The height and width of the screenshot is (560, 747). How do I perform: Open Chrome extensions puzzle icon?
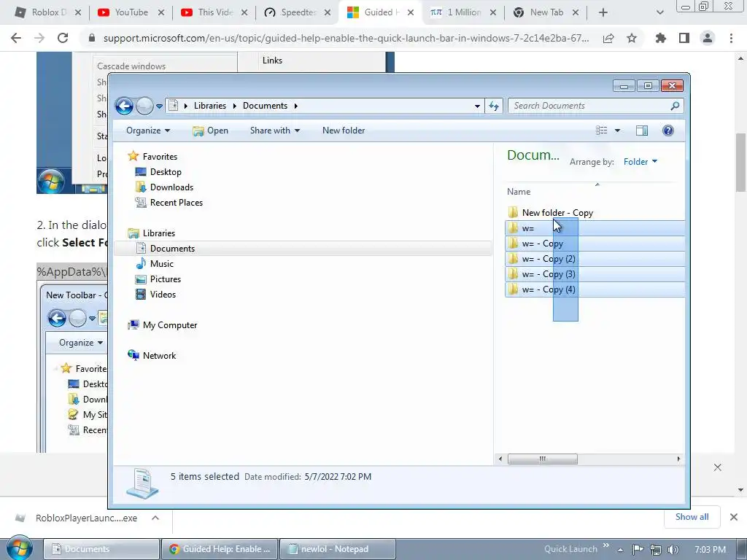pos(660,38)
